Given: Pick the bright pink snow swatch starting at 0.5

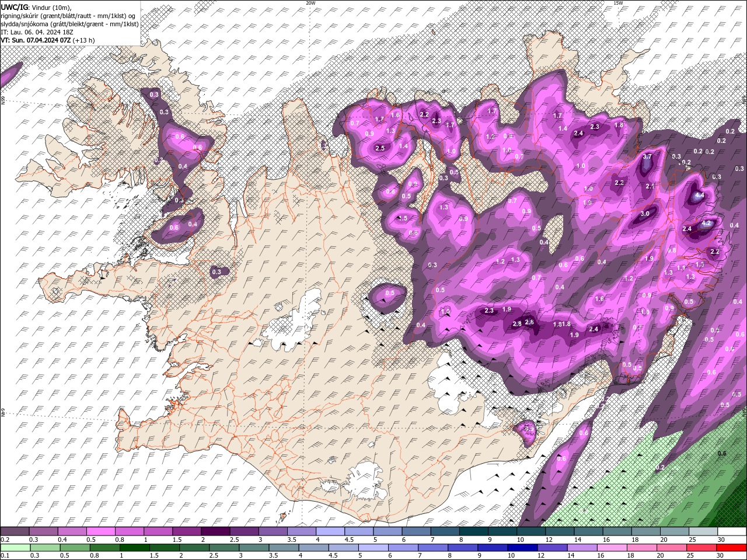Looking at the screenshot, I should (x=100, y=531).
